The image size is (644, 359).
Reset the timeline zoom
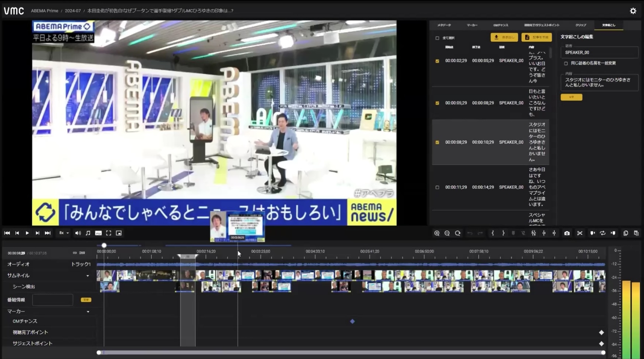click(x=458, y=233)
